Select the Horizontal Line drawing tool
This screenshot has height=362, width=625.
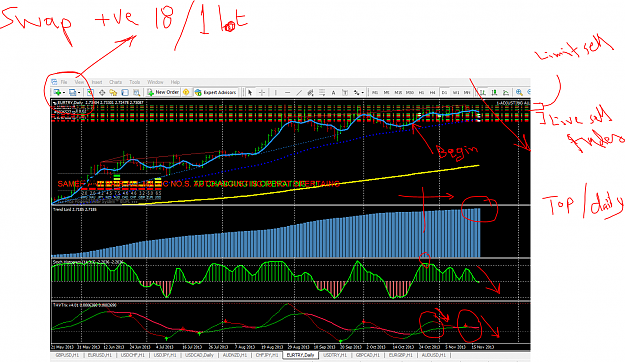(x=287, y=92)
